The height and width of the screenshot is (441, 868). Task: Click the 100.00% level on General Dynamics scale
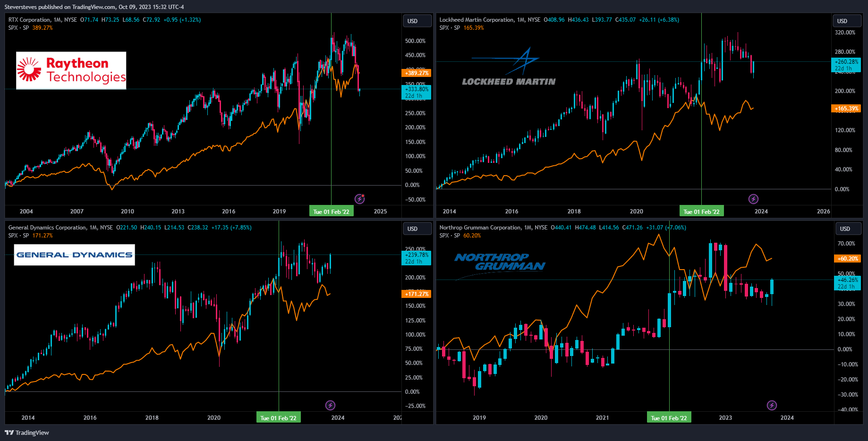[415, 335]
